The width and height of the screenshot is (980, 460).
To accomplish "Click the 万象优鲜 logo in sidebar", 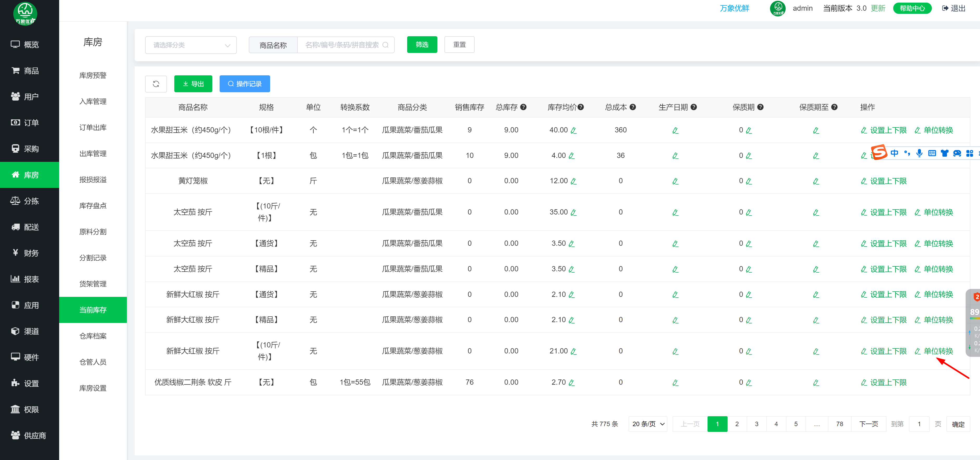I will (x=25, y=14).
